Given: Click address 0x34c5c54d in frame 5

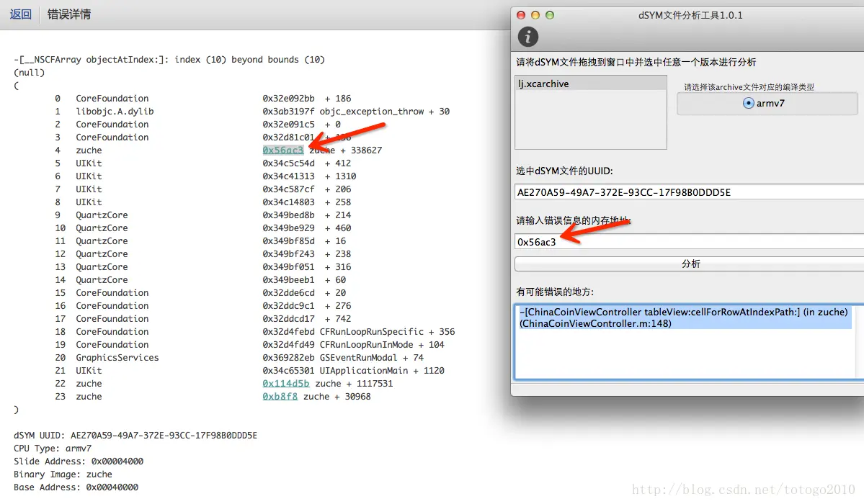Looking at the screenshot, I should (x=288, y=163).
